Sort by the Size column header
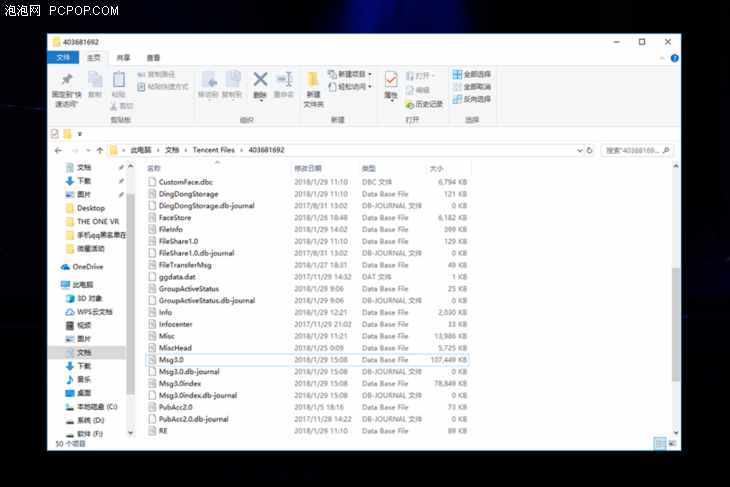 click(436, 169)
